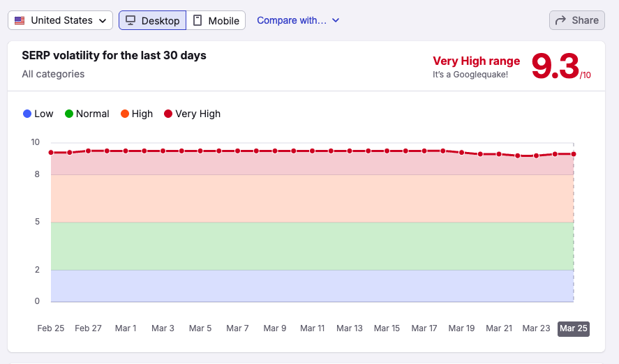Toggle the Low legend item
The image size is (619, 364).
click(x=38, y=114)
